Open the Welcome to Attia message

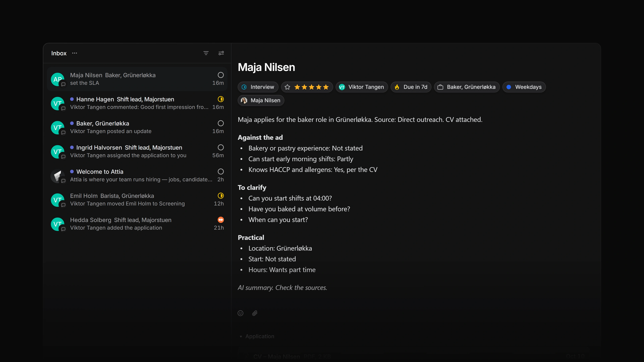137,176
